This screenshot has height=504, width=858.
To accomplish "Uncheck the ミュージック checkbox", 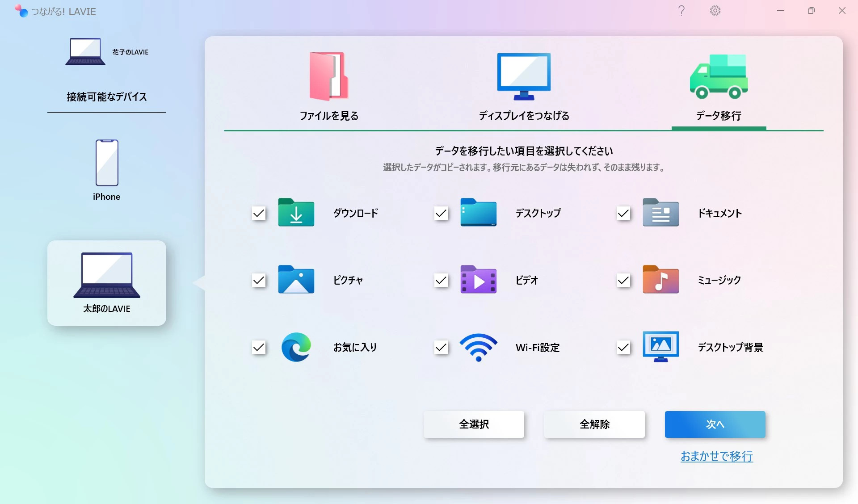I will pos(623,280).
